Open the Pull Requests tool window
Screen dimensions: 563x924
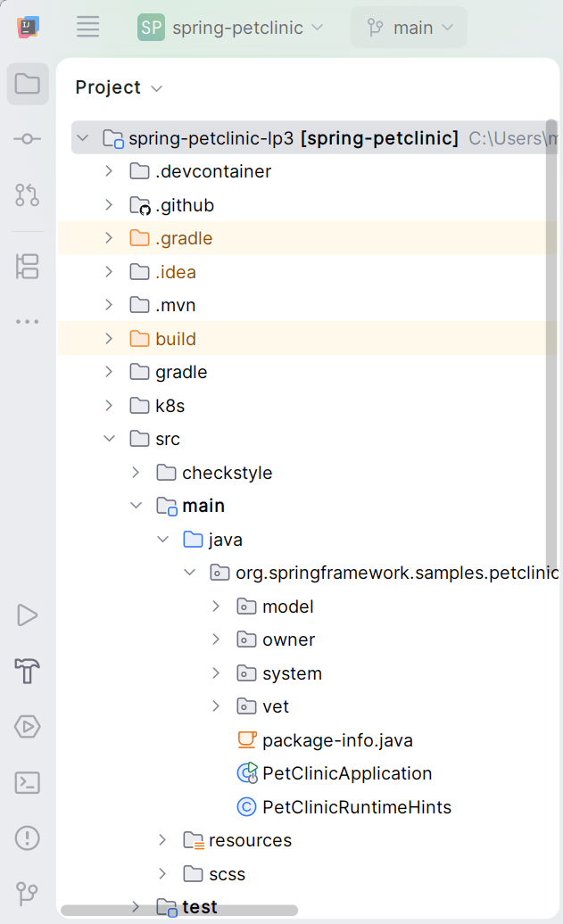28,194
